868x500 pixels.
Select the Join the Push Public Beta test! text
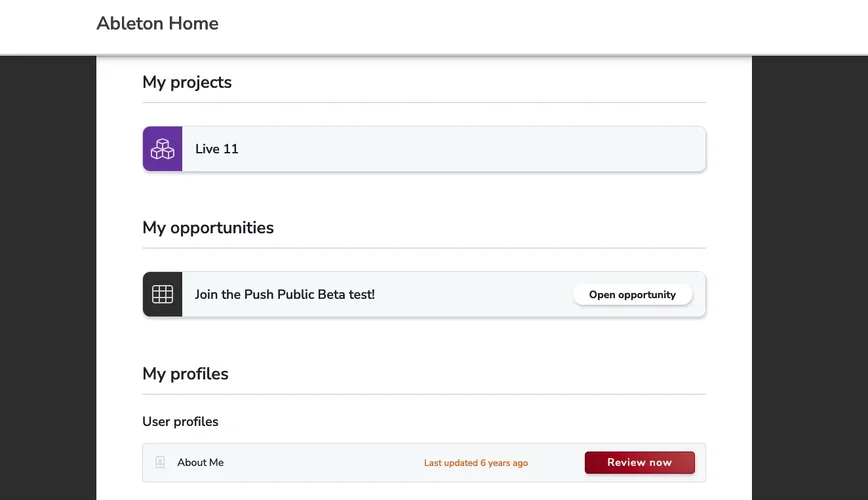(x=285, y=294)
